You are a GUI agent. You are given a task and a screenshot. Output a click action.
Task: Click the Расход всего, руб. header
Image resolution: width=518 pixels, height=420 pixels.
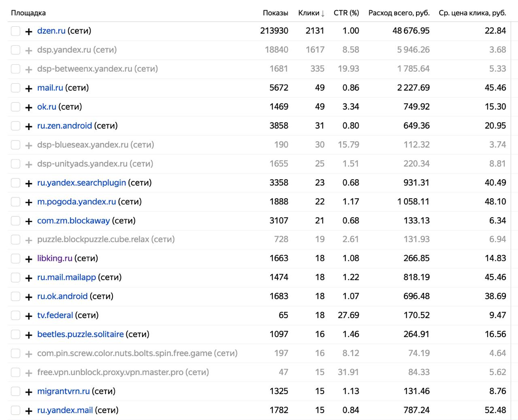399,13
